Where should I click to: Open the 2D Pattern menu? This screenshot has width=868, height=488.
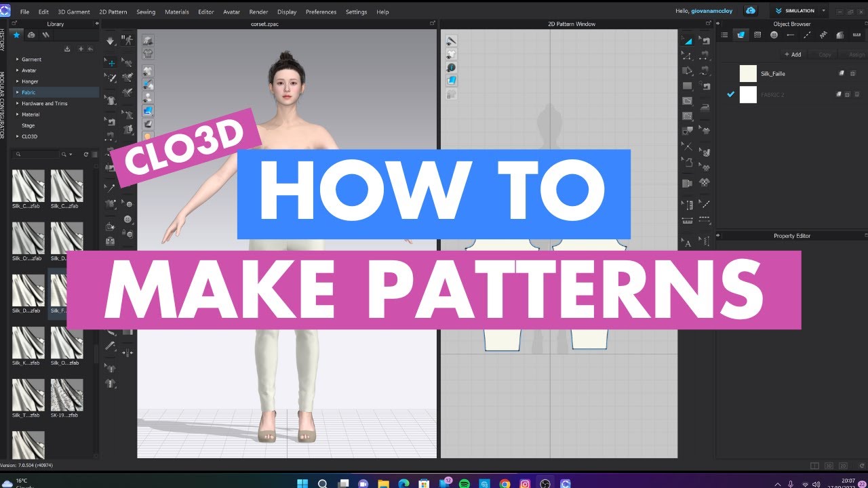[x=113, y=12]
